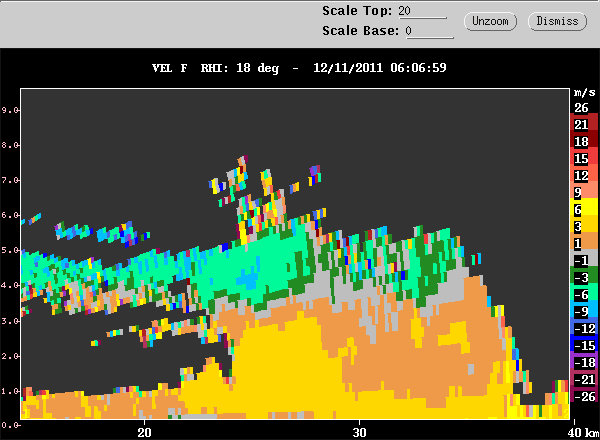Dismiss the RHI zoom window

click(x=557, y=21)
